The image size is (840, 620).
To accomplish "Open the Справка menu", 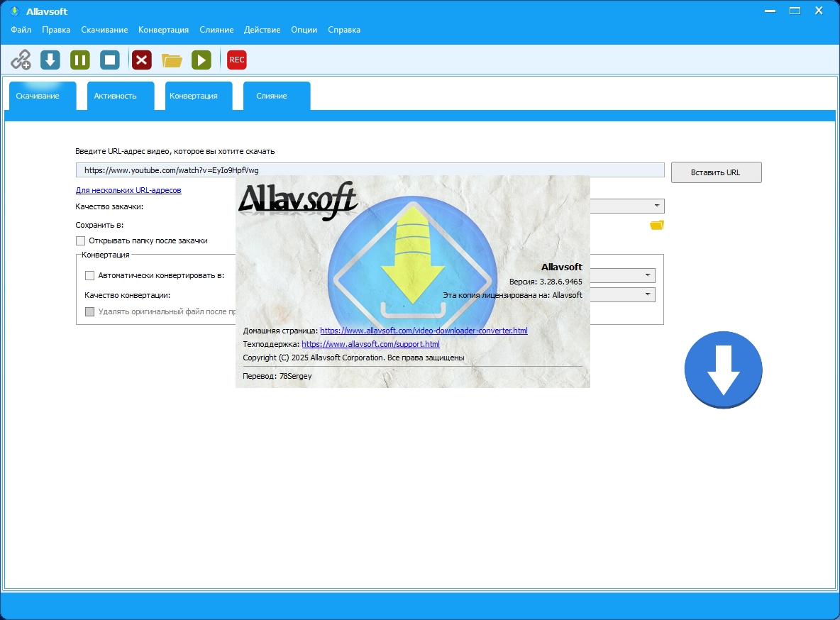I will [344, 30].
